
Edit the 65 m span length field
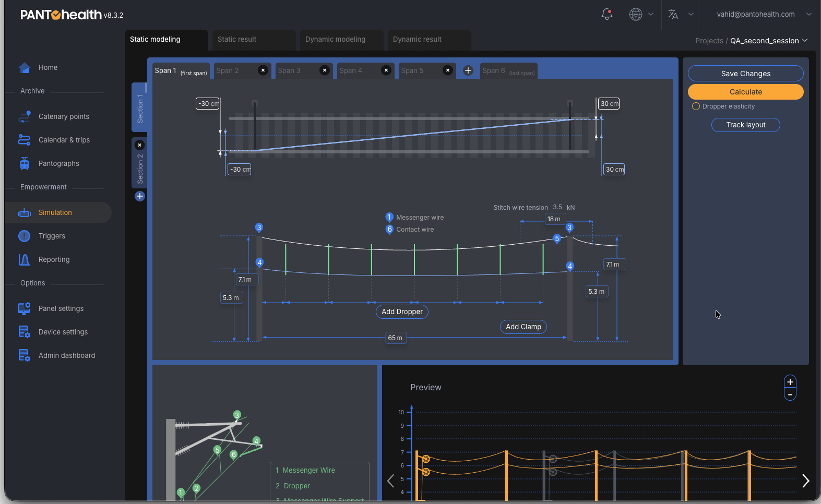pyautogui.click(x=396, y=338)
